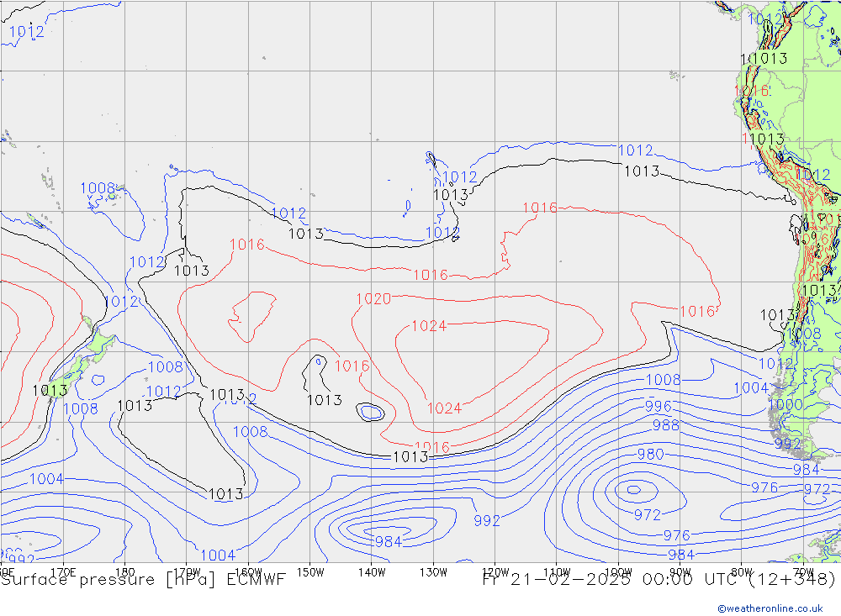Click the red 1020 isobar label
The width and height of the screenshot is (841, 616).
click(373, 298)
